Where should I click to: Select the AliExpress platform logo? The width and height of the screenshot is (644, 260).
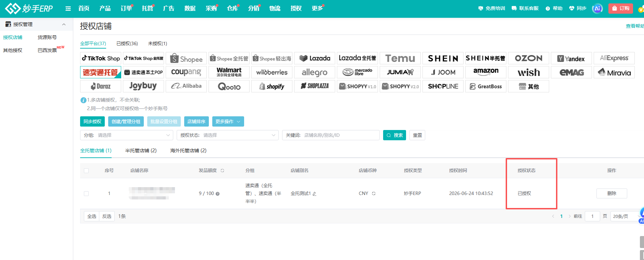[x=614, y=58]
